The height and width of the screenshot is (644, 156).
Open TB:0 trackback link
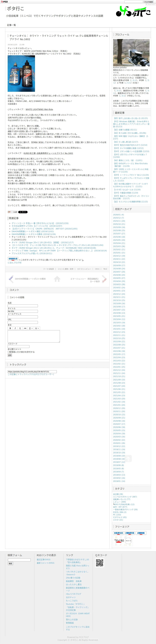(x=105, y=269)
